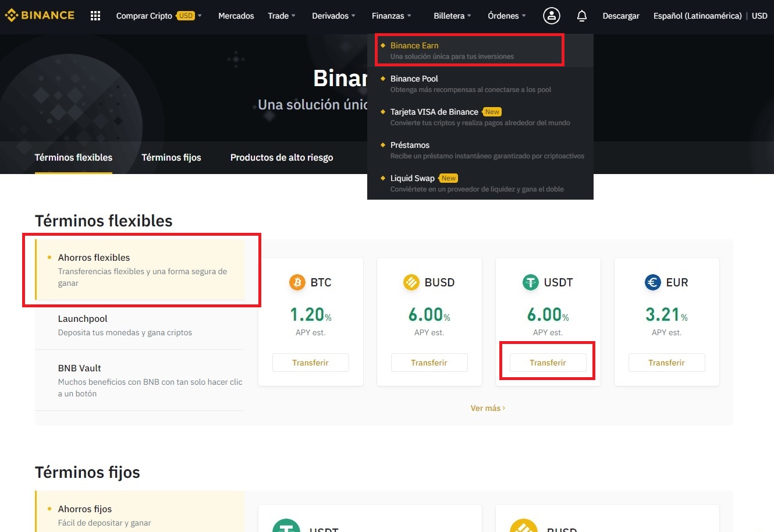Click the 6.00% APY value for BUSD

pyautogui.click(x=429, y=315)
